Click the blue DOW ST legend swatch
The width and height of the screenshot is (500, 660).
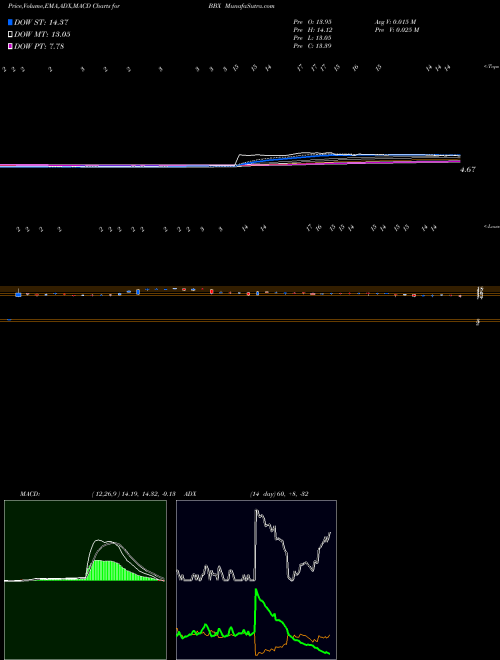tap(10, 22)
